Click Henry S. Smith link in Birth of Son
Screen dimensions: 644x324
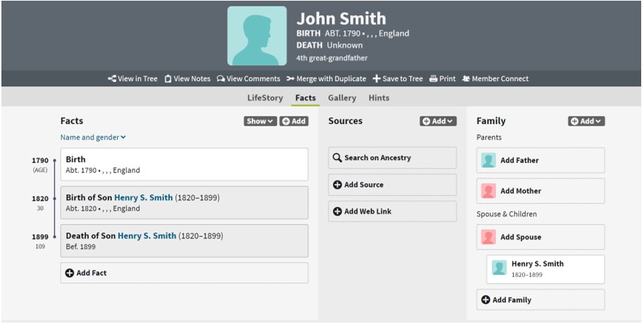(x=143, y=198)
